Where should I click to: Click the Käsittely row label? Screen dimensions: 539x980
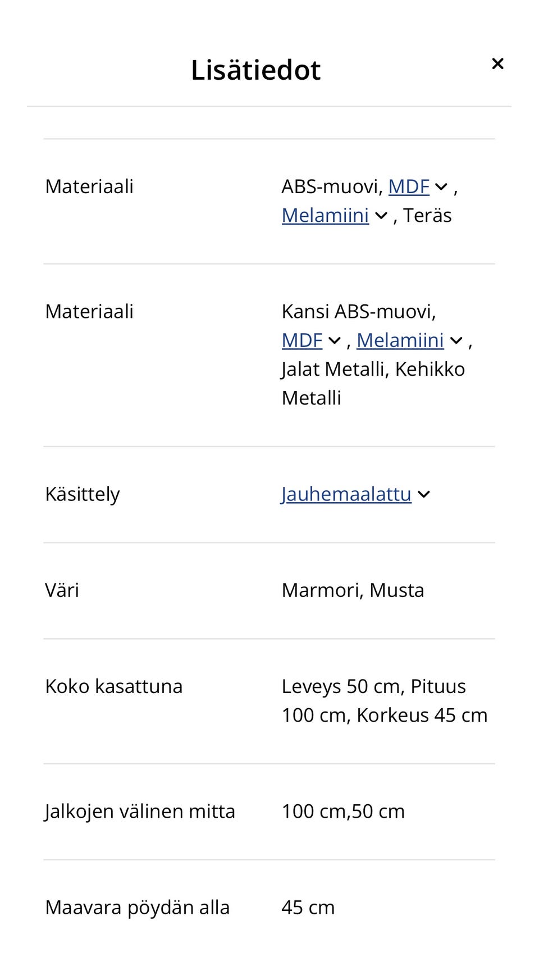tap(83, 494)
